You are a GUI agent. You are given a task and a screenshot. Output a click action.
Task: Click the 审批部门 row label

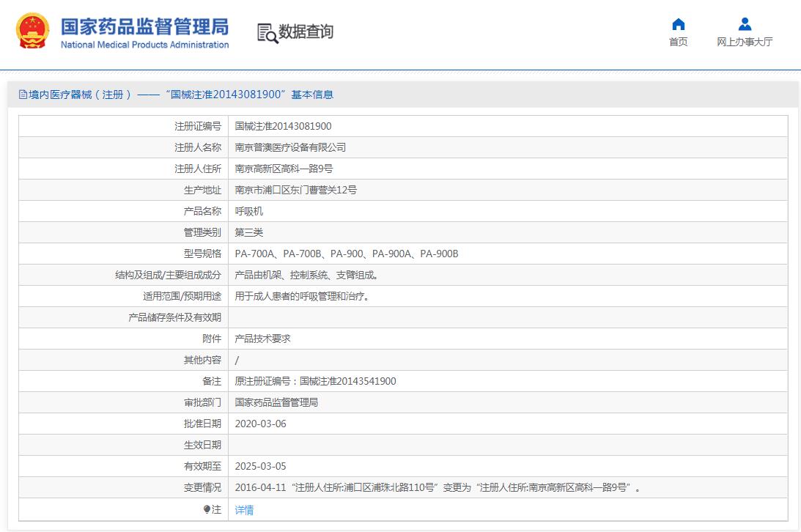[202, 402]
